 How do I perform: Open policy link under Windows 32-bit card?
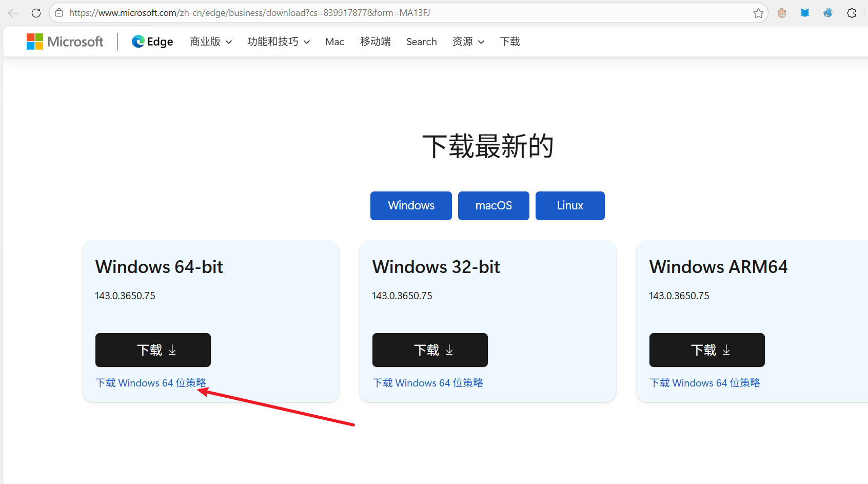point(428,383)
